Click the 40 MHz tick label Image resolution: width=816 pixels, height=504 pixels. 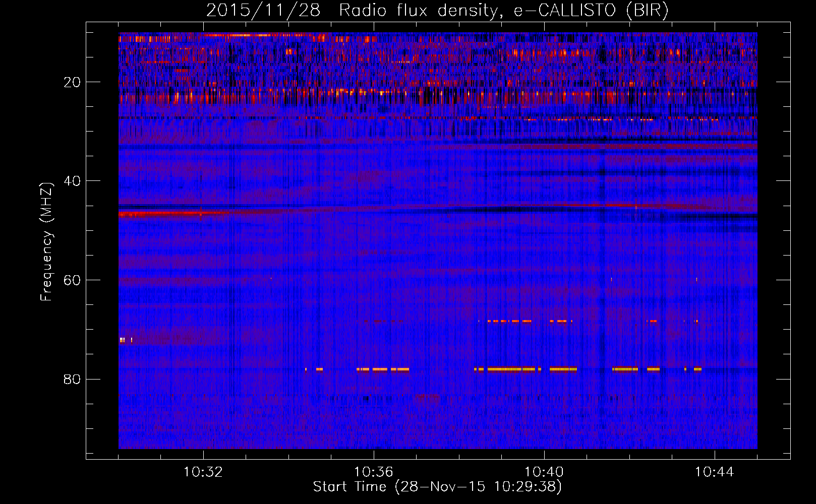pyautogui.click(x=72, y=181)
